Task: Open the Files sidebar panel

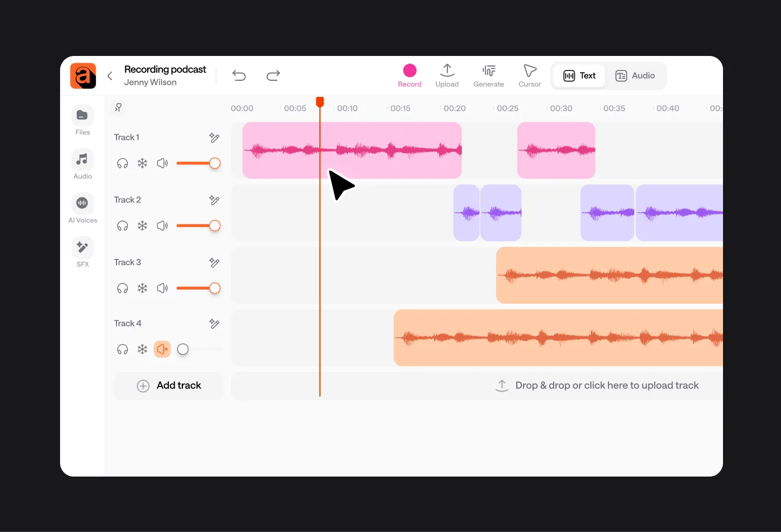Action: click(x=83, y=120)
